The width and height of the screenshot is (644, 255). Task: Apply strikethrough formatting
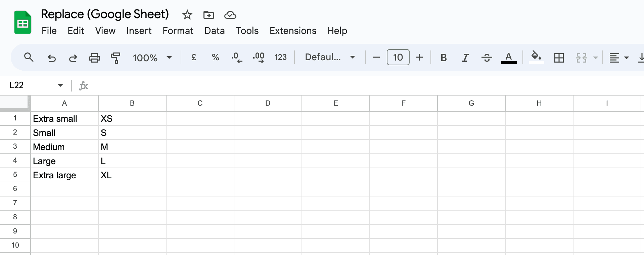pos(487,58)
